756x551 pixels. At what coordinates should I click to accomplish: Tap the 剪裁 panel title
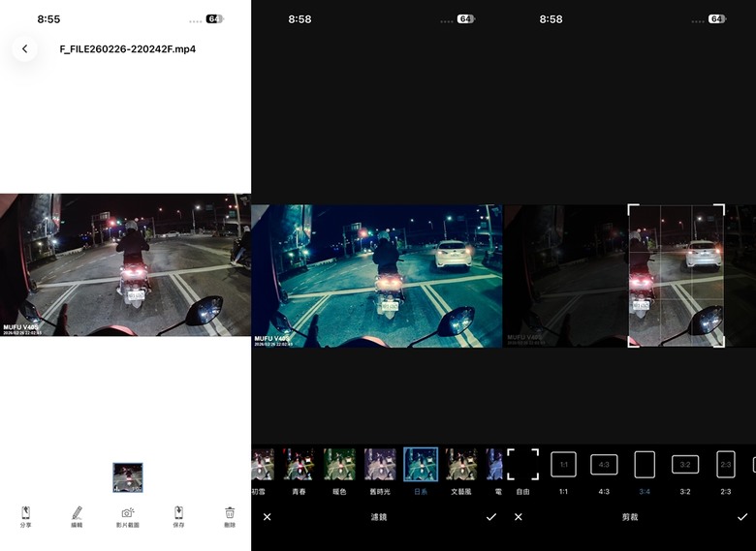pyautogui.click(x=630, y=517)
